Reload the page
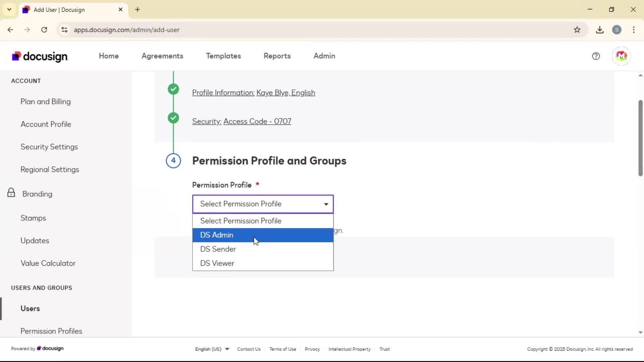The height and width of the screenshot is (362, 644). tap(44, 30)
